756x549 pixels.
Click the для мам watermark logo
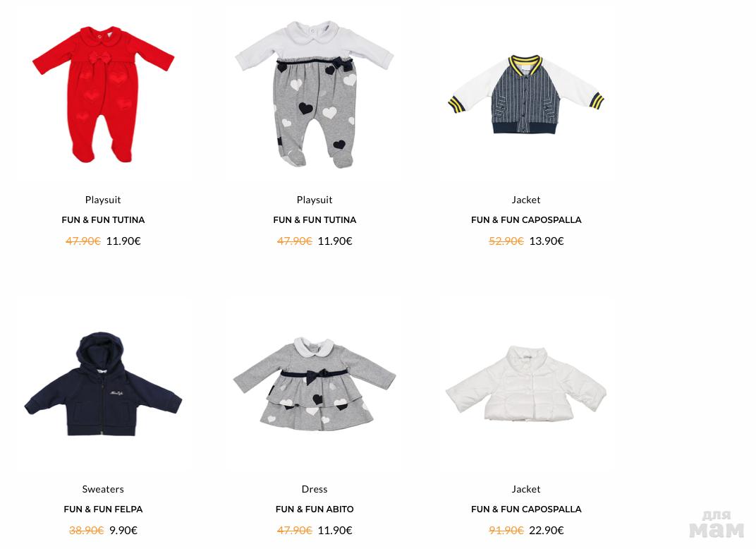tap(717, 524)
